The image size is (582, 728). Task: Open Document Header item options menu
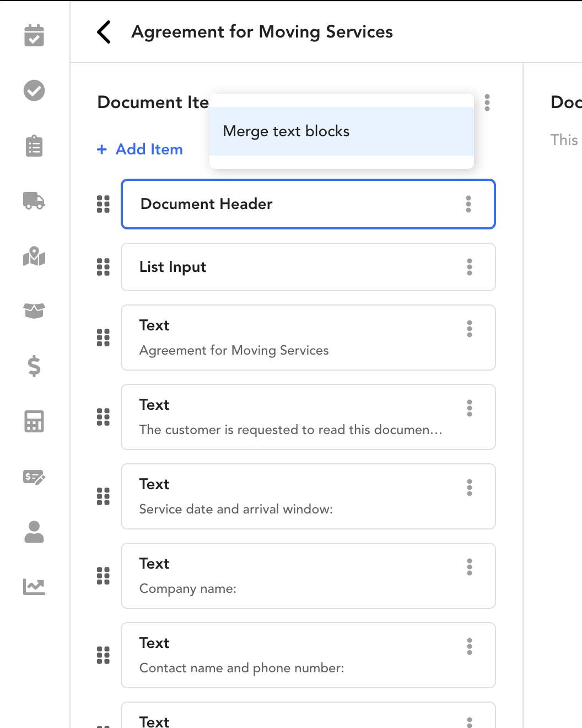coord(468,204)
